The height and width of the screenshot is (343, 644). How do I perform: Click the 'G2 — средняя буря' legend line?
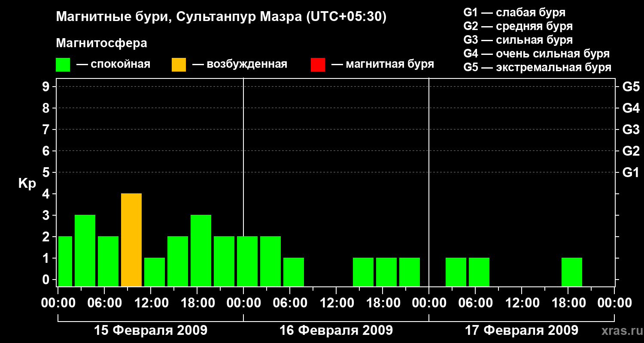tap(518, 26)
